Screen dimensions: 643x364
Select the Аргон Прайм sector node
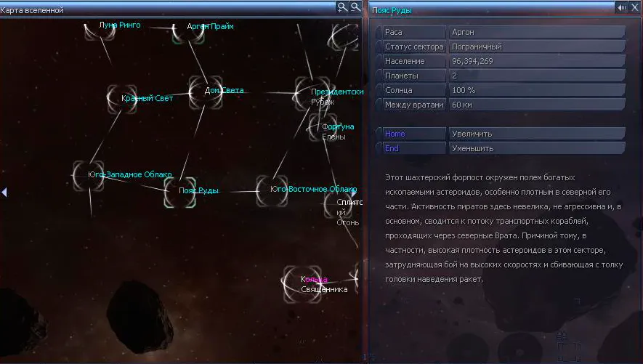point(188,33)
